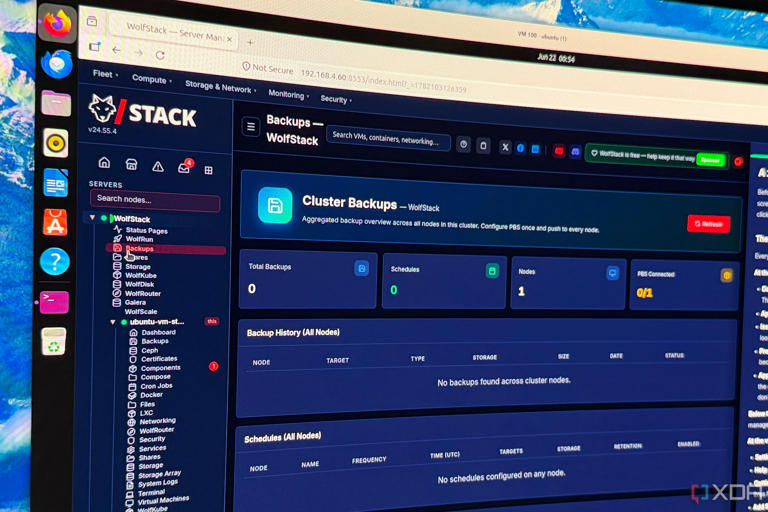Click the Search VMs, containers, networking field
The image size is (768, 512).
coord(388,139)
